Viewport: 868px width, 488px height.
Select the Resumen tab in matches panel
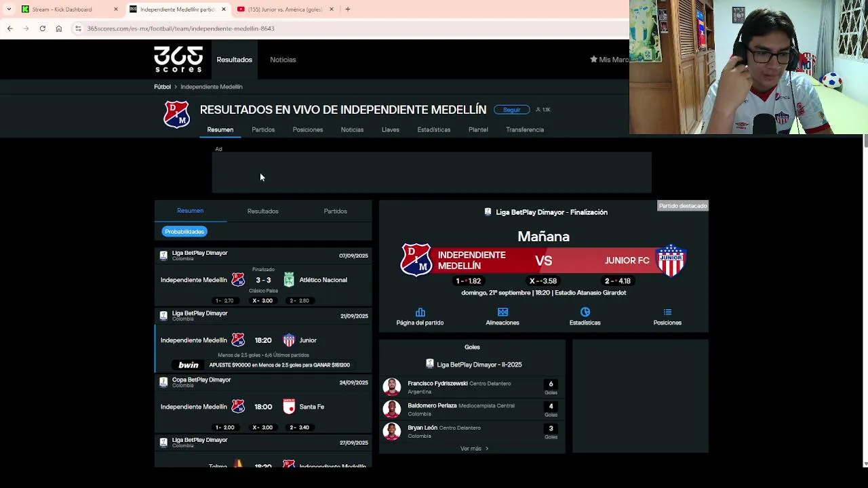click(190, 211)
